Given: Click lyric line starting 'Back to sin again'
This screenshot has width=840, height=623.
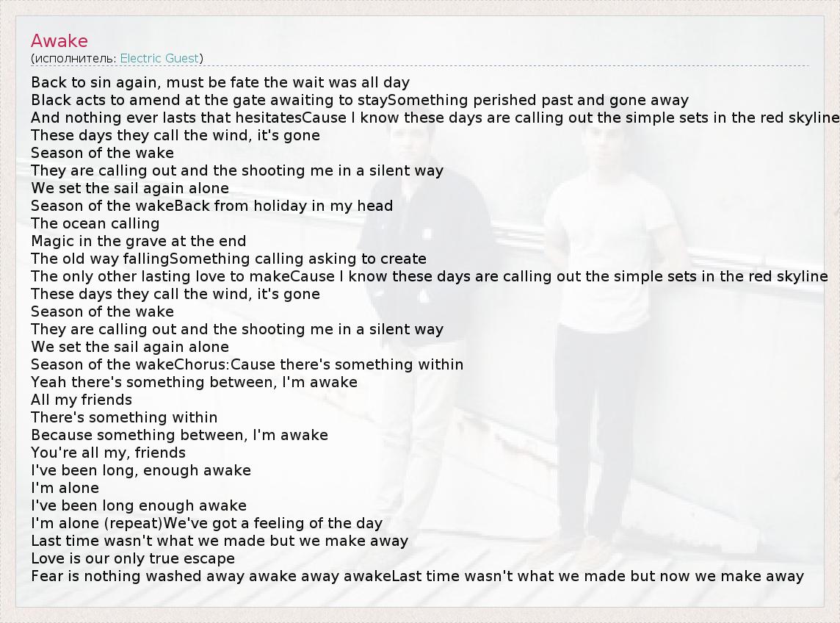Looking at the screenshot, I should [x=220, y=82].
